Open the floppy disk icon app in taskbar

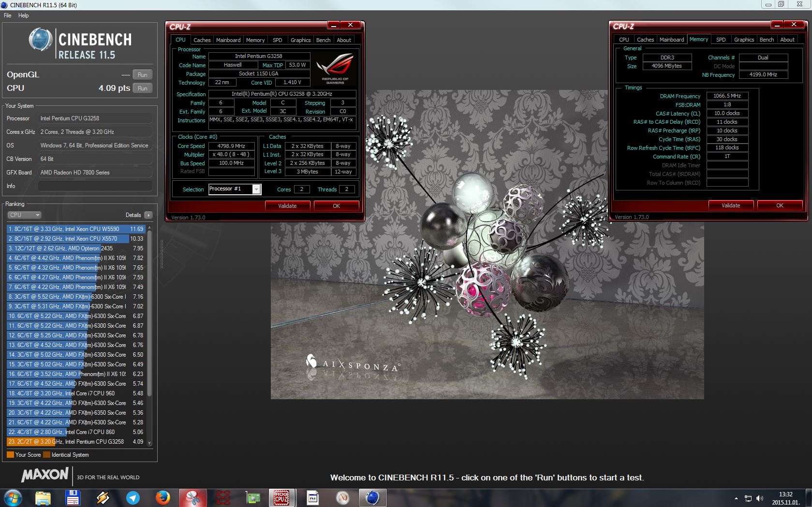pyautogui.click(x=73, y=497)
